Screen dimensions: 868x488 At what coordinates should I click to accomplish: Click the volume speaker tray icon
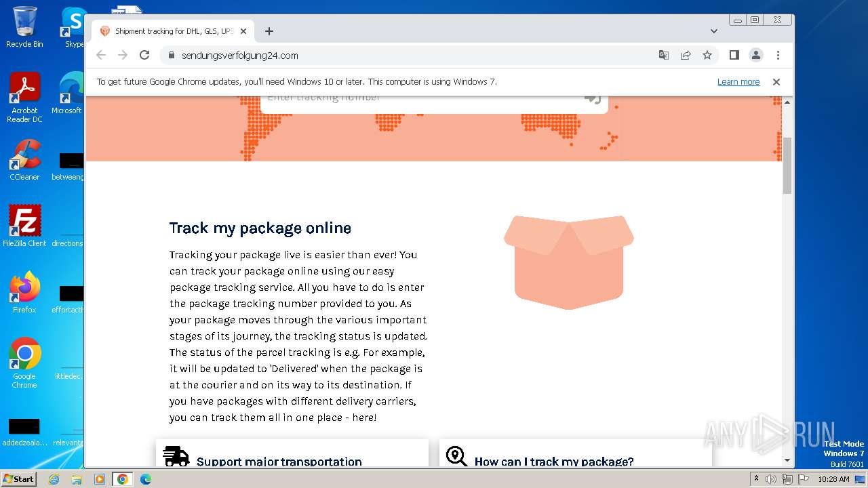(x=771, y=479)
